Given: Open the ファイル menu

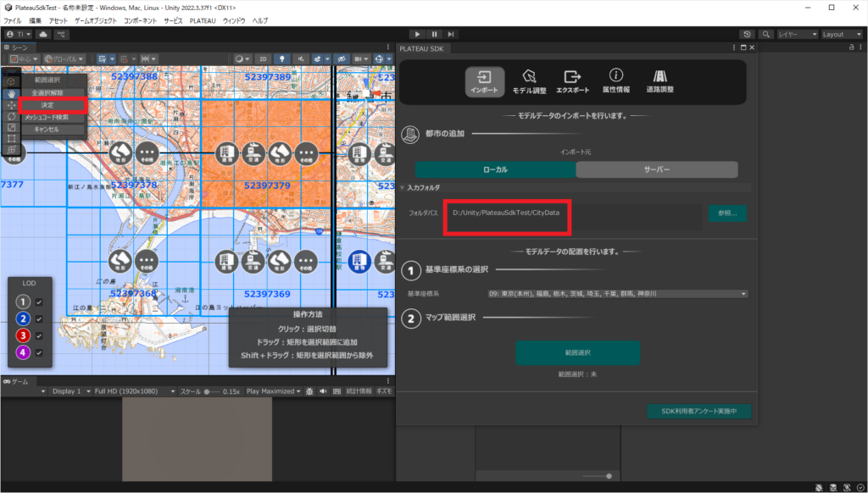Looking at the screenshot, I should point(12,20).
